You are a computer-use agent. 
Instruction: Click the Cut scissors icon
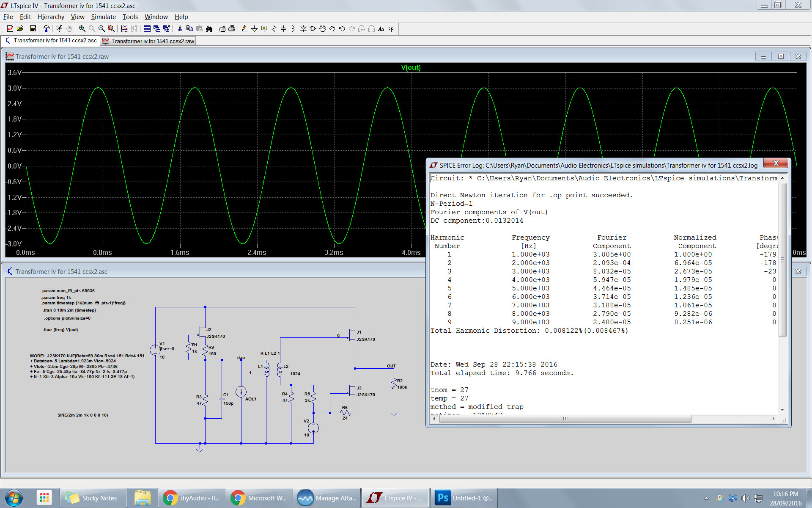[180, 29]
